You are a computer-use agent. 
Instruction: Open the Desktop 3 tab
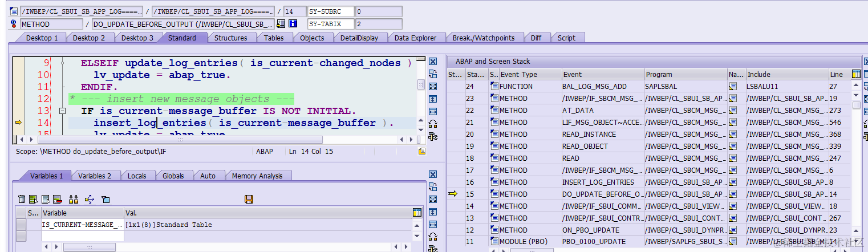137,38
